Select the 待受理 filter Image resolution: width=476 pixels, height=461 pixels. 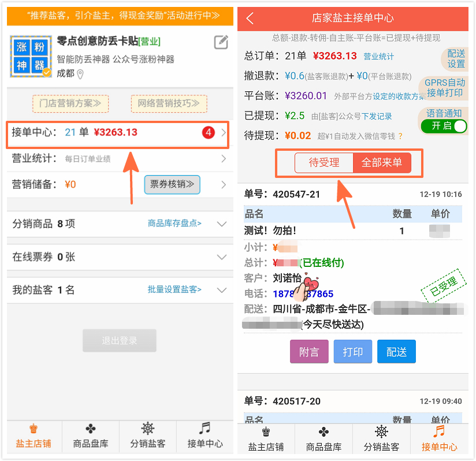pyautogui.click(x=323, y=163)
